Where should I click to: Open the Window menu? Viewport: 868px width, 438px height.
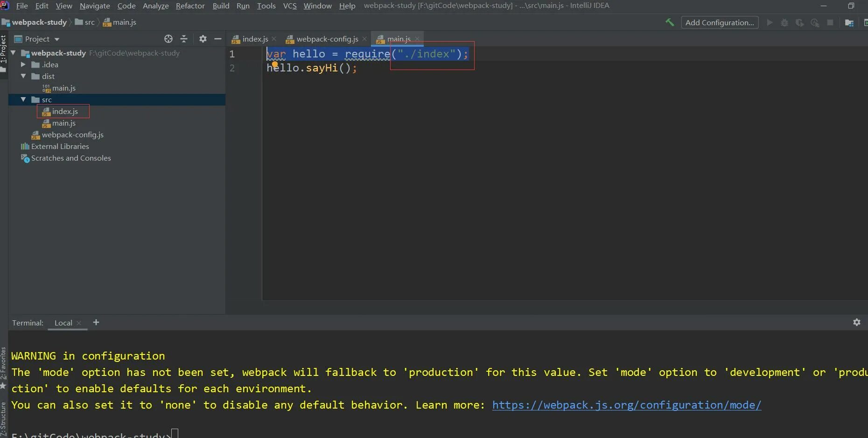(x=318, y=6)
